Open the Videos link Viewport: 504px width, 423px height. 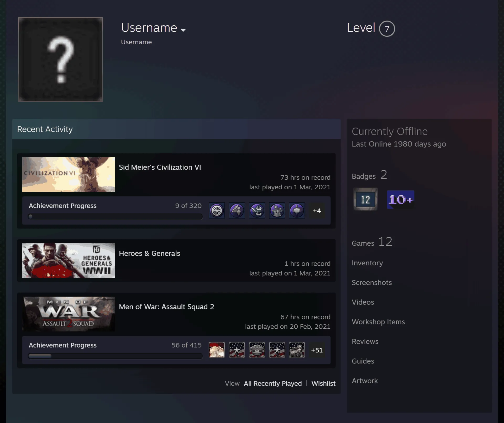pos(363,302)
